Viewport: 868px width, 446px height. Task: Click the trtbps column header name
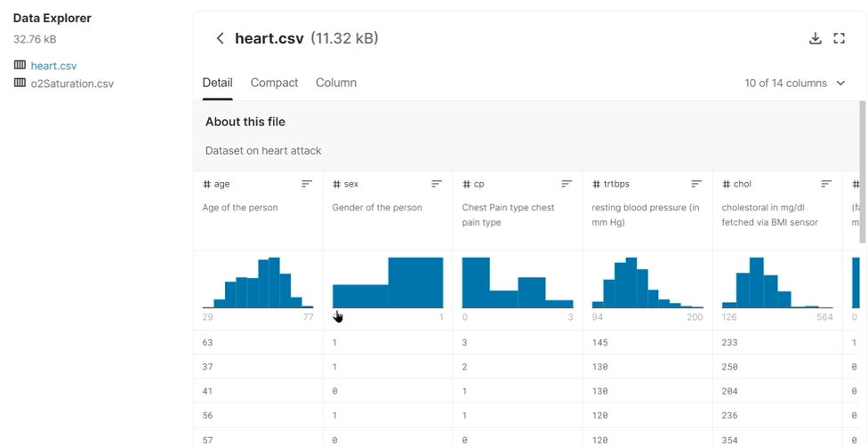(x=616, y=184)
